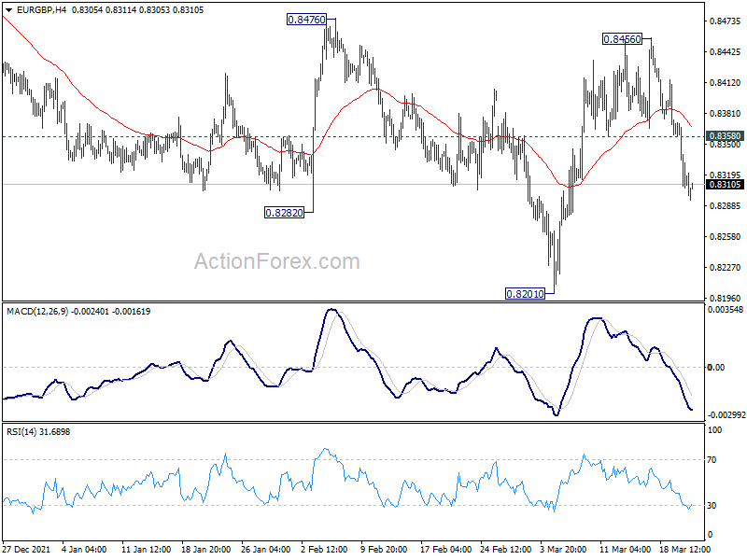Select the 0.82010 bottom price label

[x=525, y=294]
